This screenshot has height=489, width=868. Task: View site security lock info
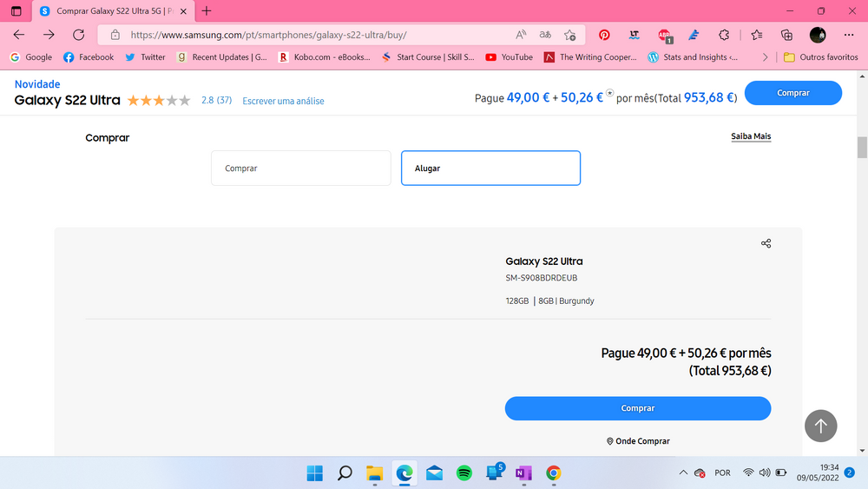[115, 35]
